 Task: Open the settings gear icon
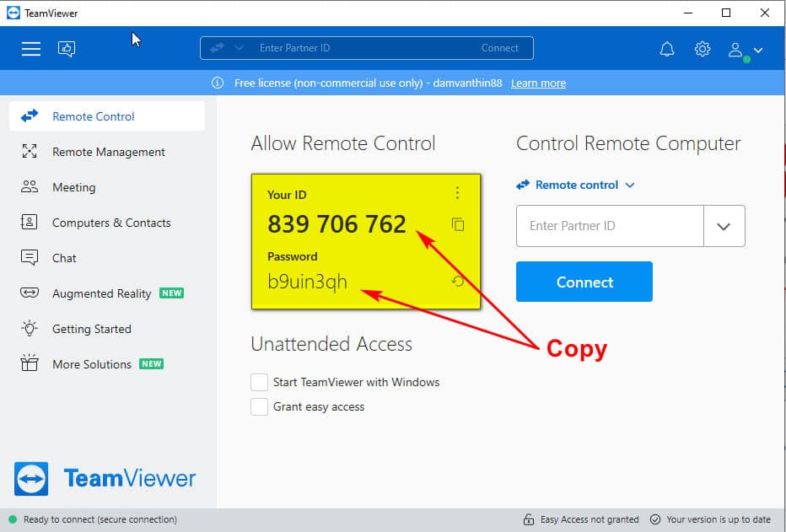tap(703, 49)
